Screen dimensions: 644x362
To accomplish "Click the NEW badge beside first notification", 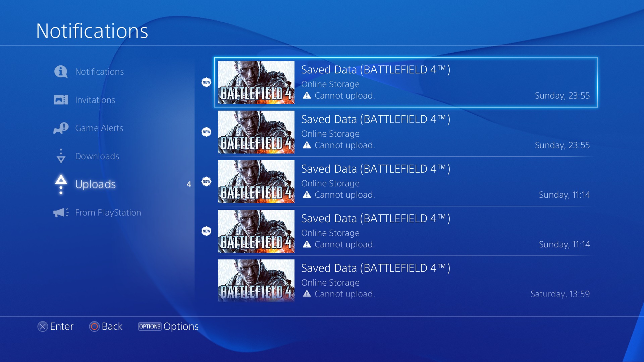I will pos(206,82).
